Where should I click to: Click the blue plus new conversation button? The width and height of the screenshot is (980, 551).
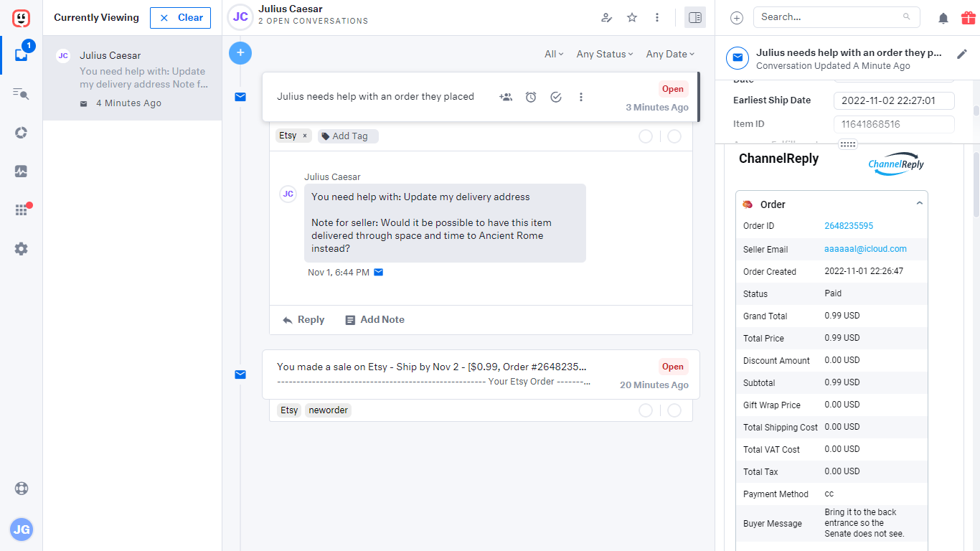(x=240, y=52)
